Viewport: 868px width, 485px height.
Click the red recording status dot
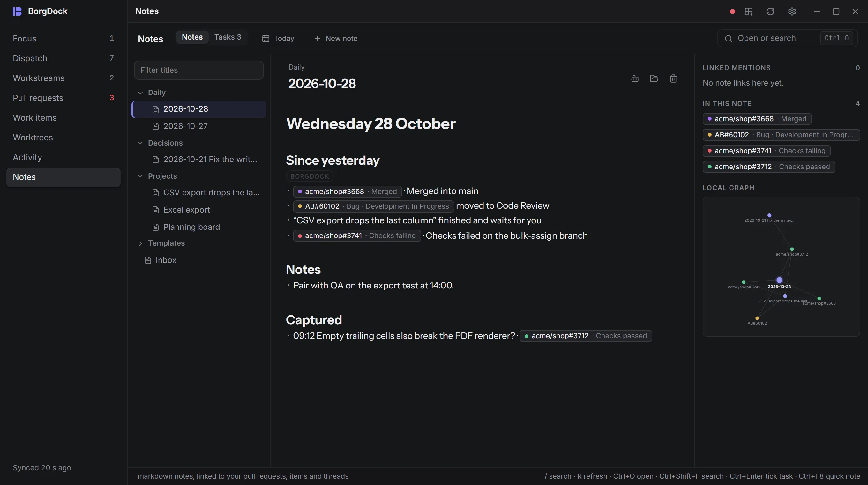733,11
